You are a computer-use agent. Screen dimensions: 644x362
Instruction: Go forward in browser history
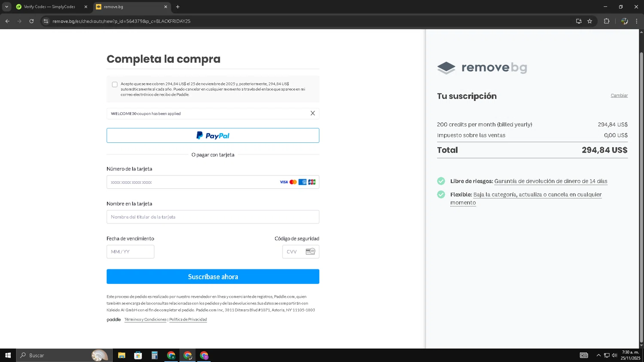[x=19, y=21]
